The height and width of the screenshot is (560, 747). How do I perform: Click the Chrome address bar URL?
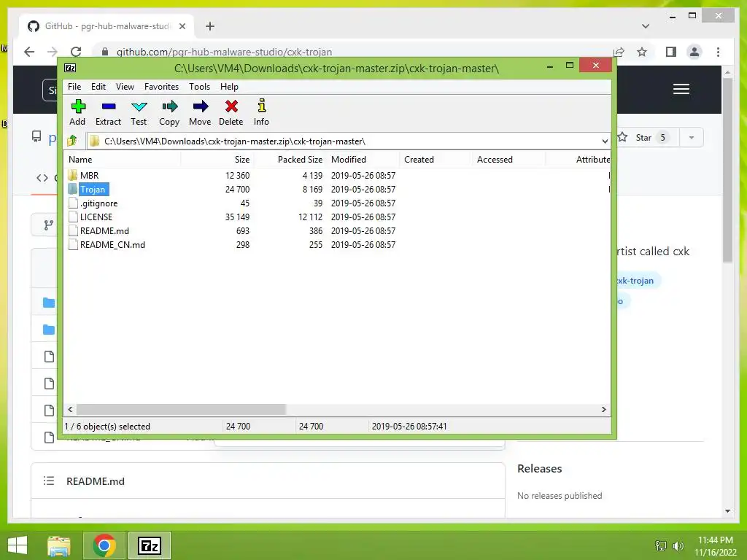tap(225, 52)
